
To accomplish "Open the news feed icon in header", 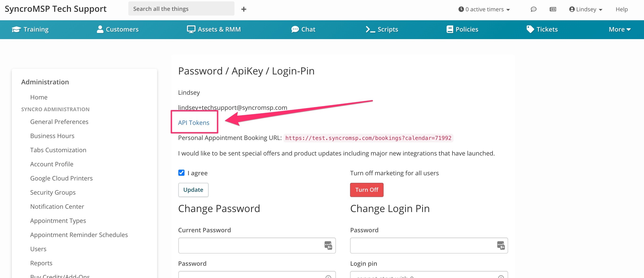I will pyautogui.click(x=552, y=9).
